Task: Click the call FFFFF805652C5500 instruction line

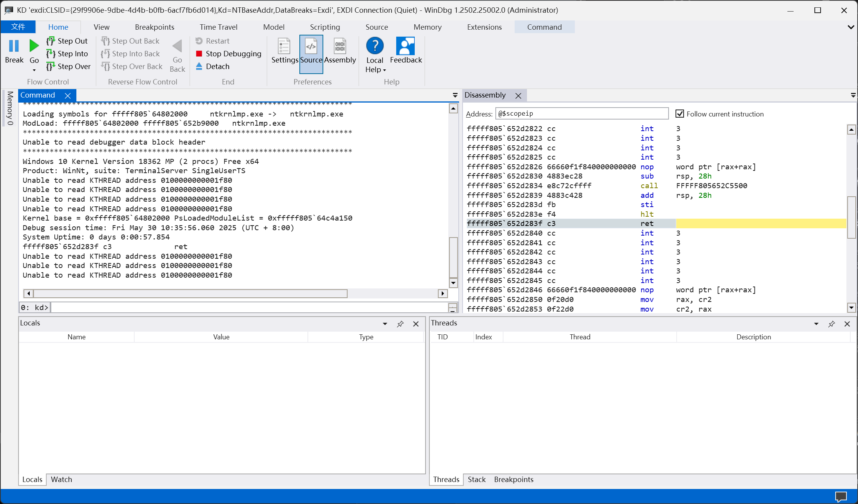Action: coord(607,185)
